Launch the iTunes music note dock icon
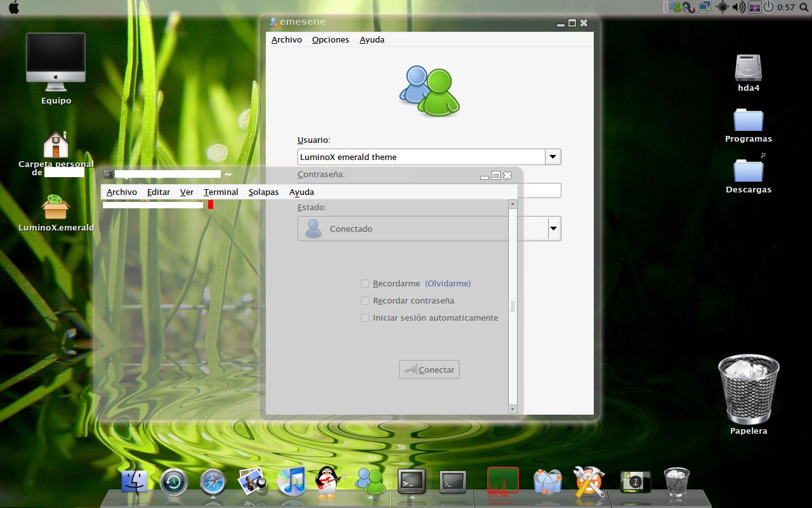812x508 pixels. tap(291, 481)
